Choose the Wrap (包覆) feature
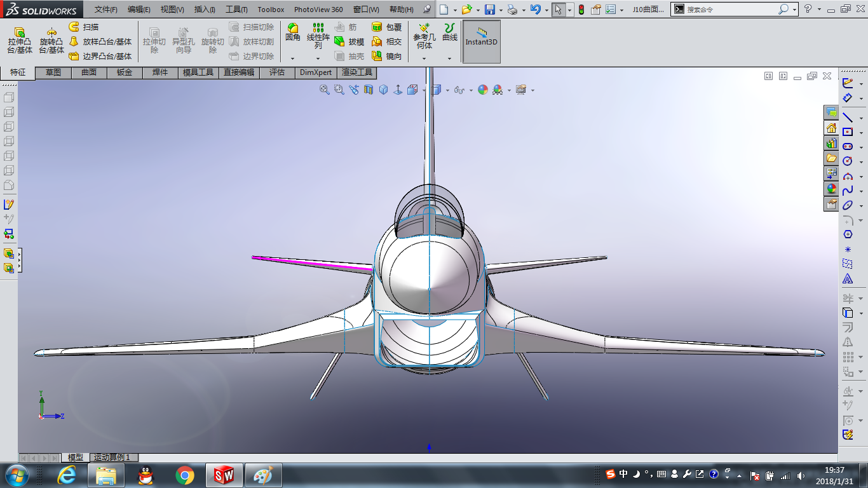 click(x=386, y=27)
